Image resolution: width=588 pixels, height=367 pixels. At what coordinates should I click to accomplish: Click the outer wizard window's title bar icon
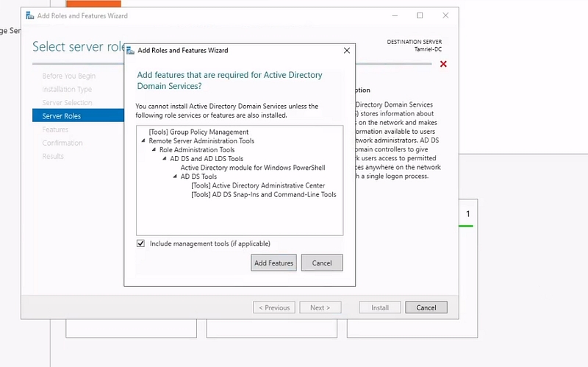pyautogui.click(x=28, y=15)
